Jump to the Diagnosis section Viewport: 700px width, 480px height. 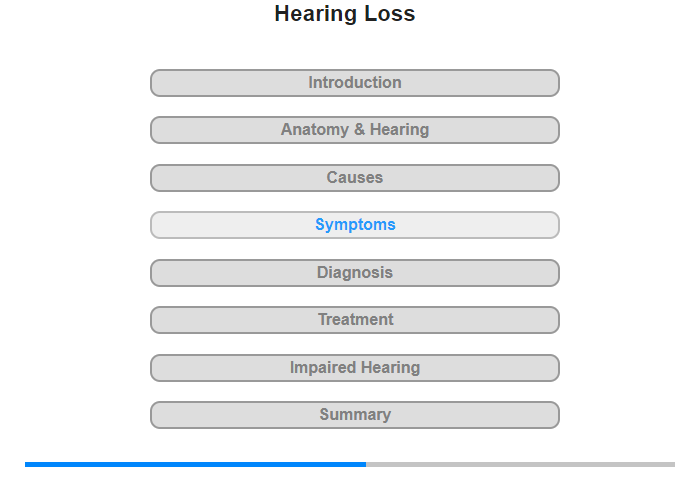point(355,273)
